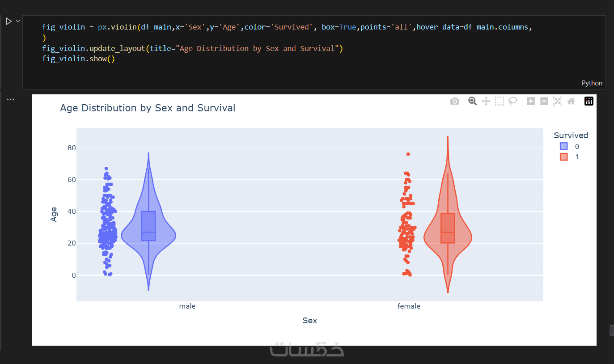Click the plot title text
Screen dimensions: 614x364
148,108
